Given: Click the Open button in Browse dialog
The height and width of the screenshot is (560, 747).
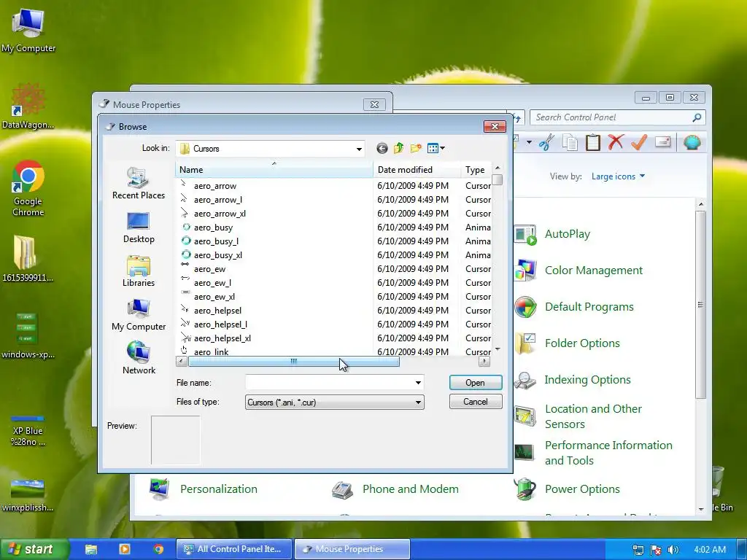Looking at the screenshot, I should [476, 382].
